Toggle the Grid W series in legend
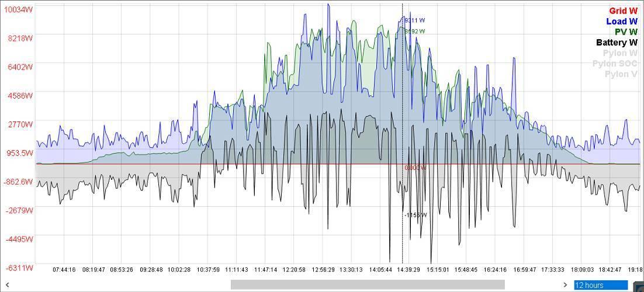 tap(623, 11)
